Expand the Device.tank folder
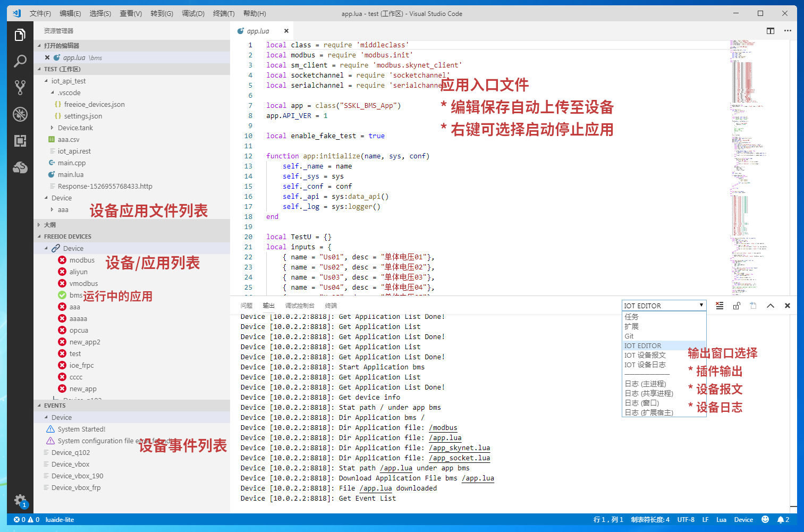 pyautogui.click(x=52, y=128)
